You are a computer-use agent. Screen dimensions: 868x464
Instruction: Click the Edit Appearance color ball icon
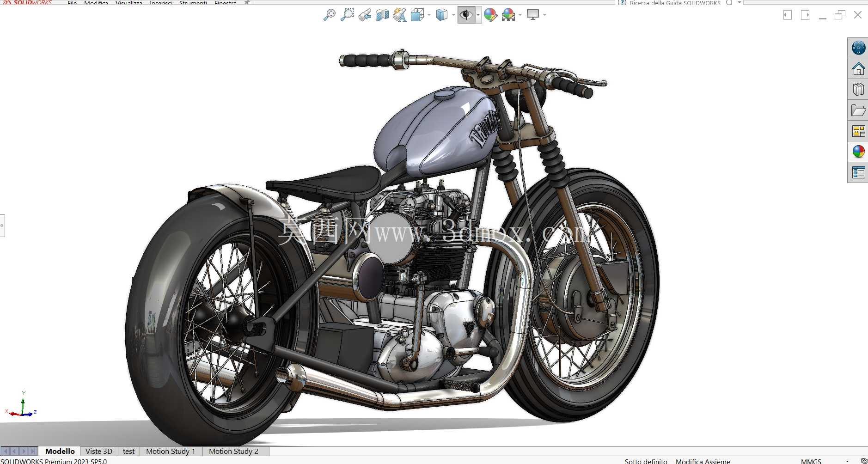490,15
